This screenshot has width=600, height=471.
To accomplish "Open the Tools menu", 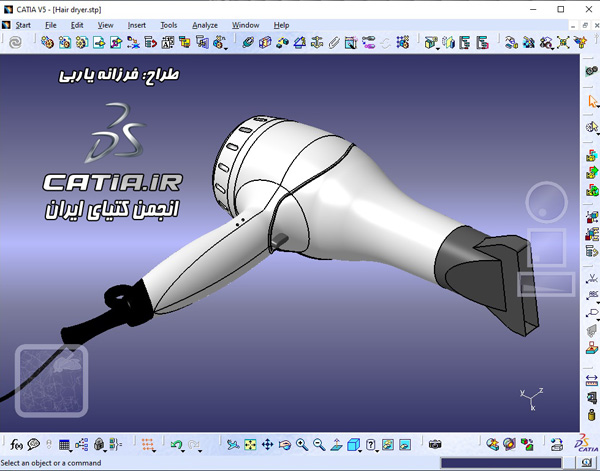I will [168, 25].
